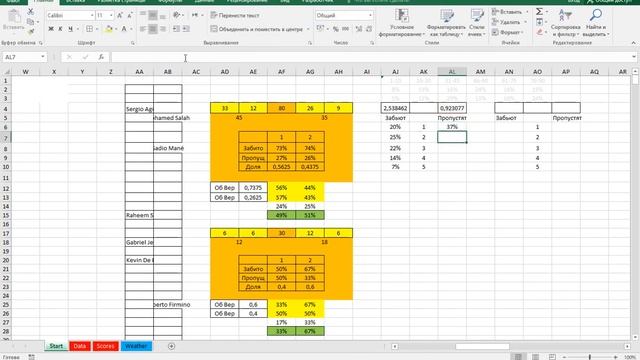Image resolution: width=640 pixels, height=360 pixels.
Task: Align text to middle of cell
Action: 153,16
